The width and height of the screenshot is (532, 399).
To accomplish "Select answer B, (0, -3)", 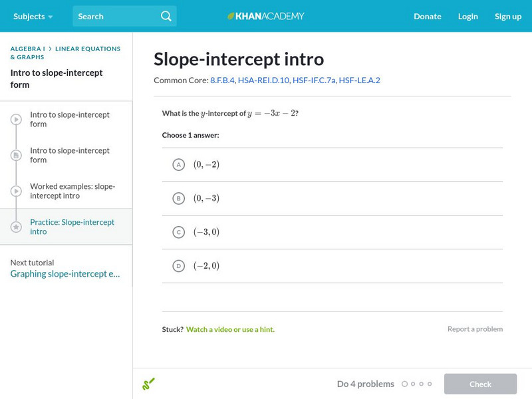I will click(178, 198).
